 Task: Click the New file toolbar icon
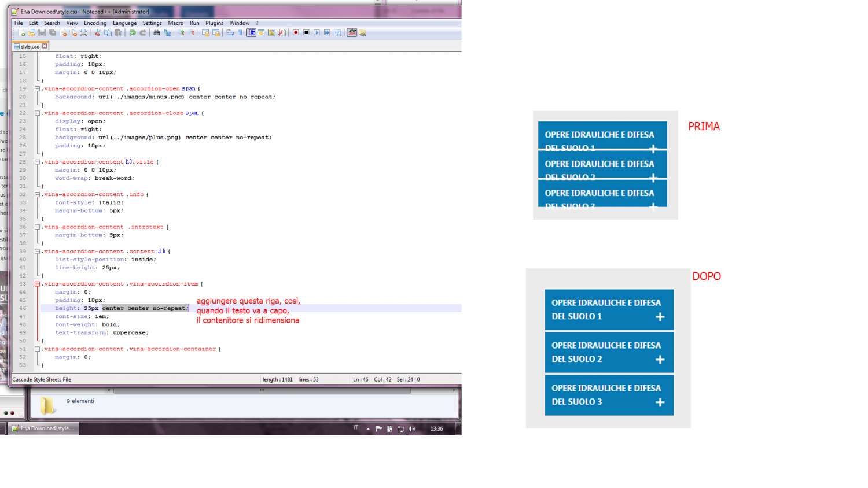[x=22, y=33]
